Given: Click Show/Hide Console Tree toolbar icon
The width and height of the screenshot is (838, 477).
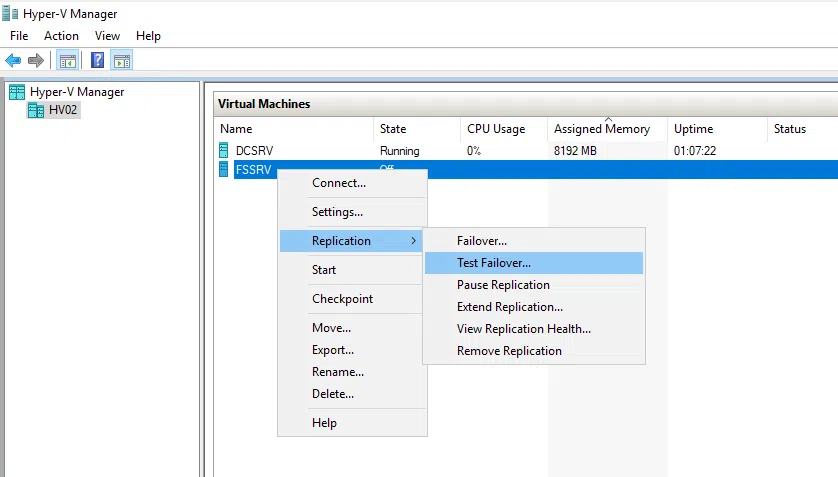Looking at the screenshot, I should click(68, 61).
